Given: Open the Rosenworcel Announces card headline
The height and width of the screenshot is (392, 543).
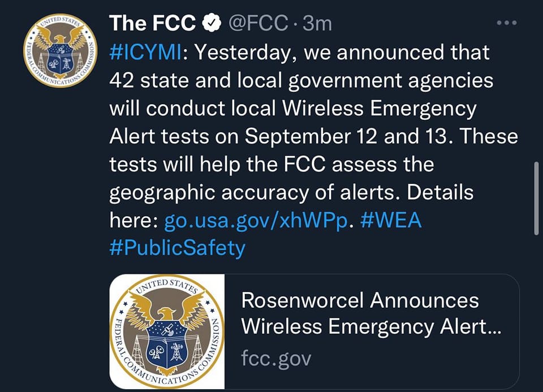Looking at the screenshot, I should pyautogui.click(x=360, y=300).
